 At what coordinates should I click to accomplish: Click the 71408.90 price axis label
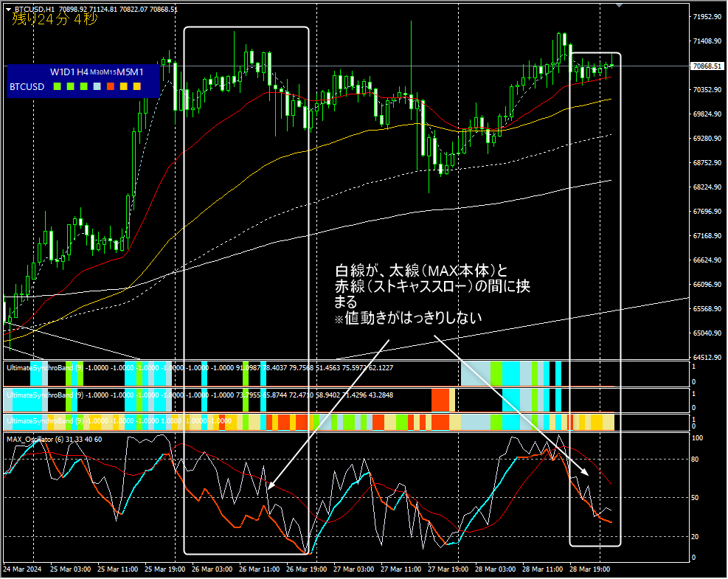pos(707,41)
